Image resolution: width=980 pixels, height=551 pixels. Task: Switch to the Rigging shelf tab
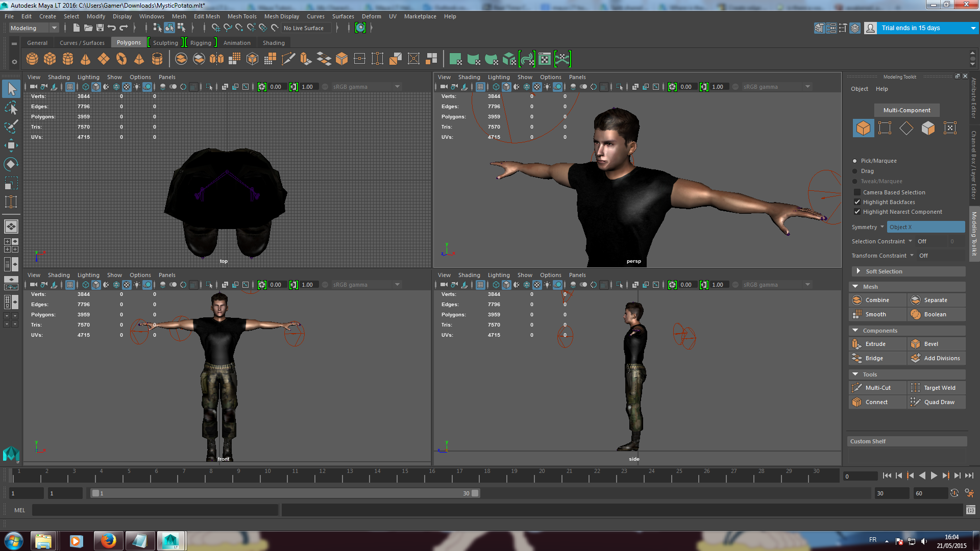[201, 43]
